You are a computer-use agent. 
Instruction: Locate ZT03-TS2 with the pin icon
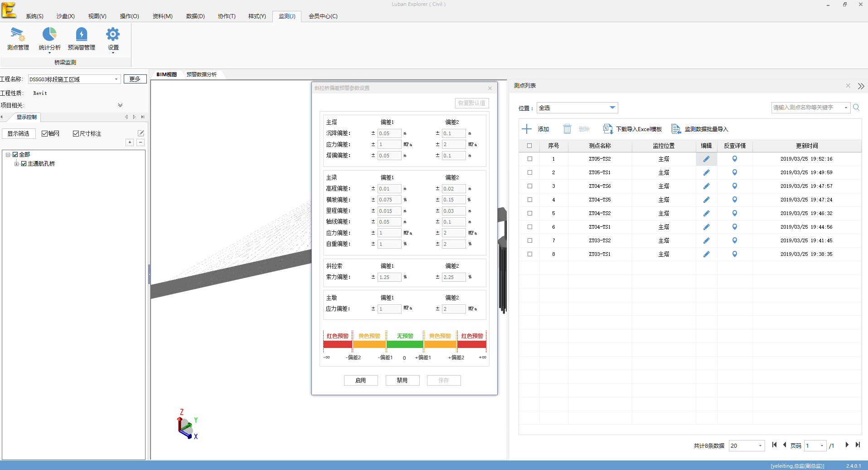[x=735, y=240]
